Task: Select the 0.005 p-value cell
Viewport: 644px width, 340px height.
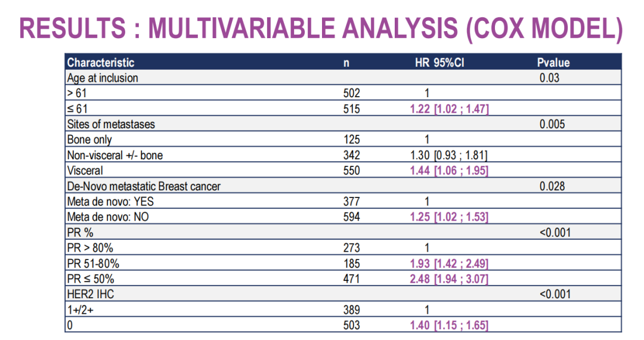Action: (552, 125)
